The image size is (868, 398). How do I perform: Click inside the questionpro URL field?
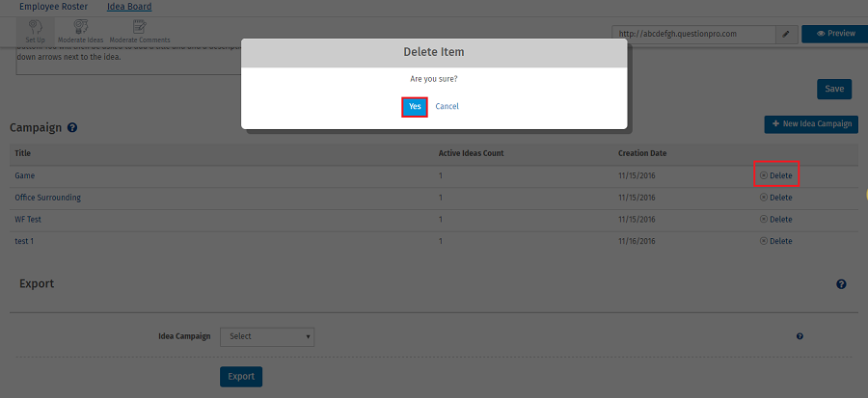(693, 34)
